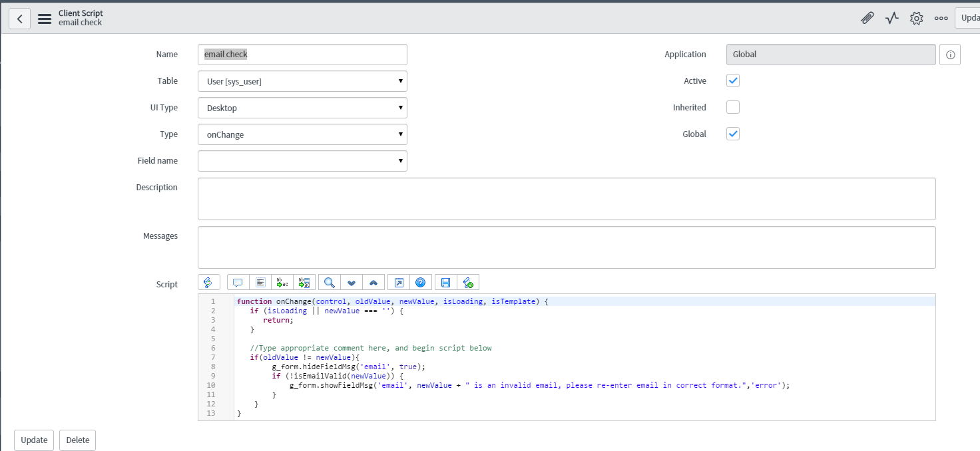Open the Table dropdown showing User [sys_user]
This screenshot has width=980, height=451.
[x=302, y=81]
